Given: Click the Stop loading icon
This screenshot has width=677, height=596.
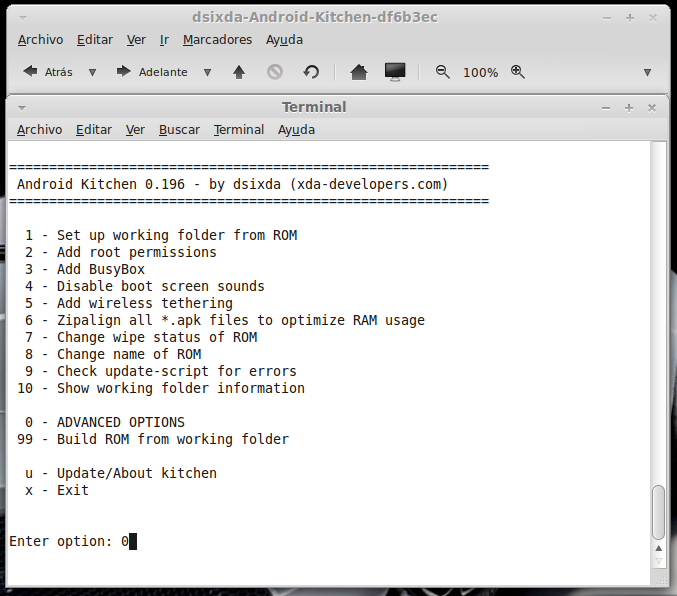Looking at the screenshot, I should pyautogui.click(x=275, y=72).
